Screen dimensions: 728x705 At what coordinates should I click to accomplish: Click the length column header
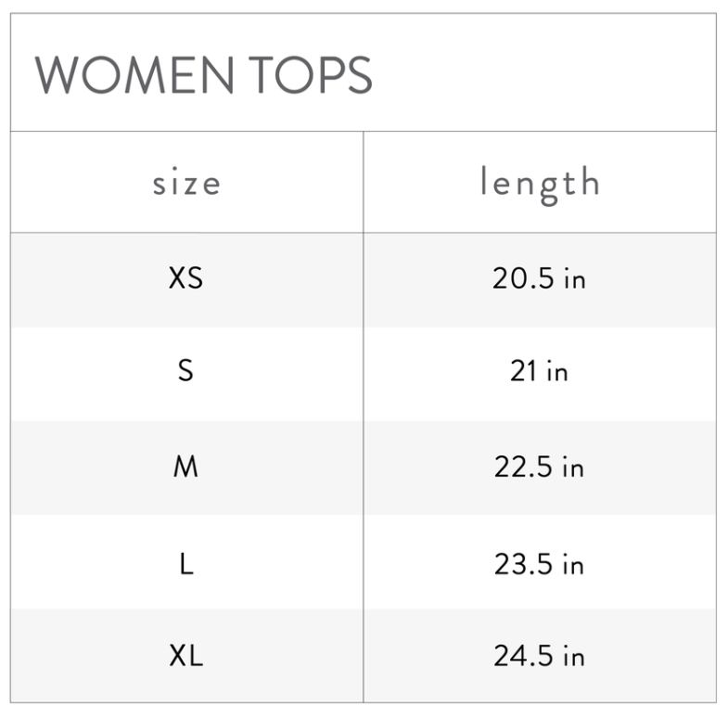pos(540,182)
